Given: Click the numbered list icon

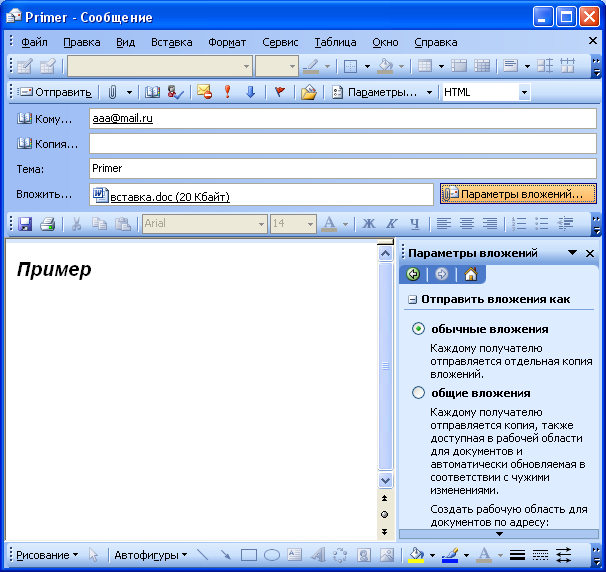Looking at the screenshot, I should tap(519, 224).
